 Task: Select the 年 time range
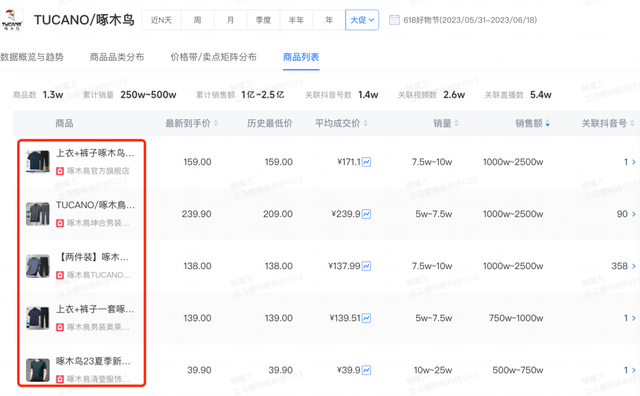[x=329, y=20]
